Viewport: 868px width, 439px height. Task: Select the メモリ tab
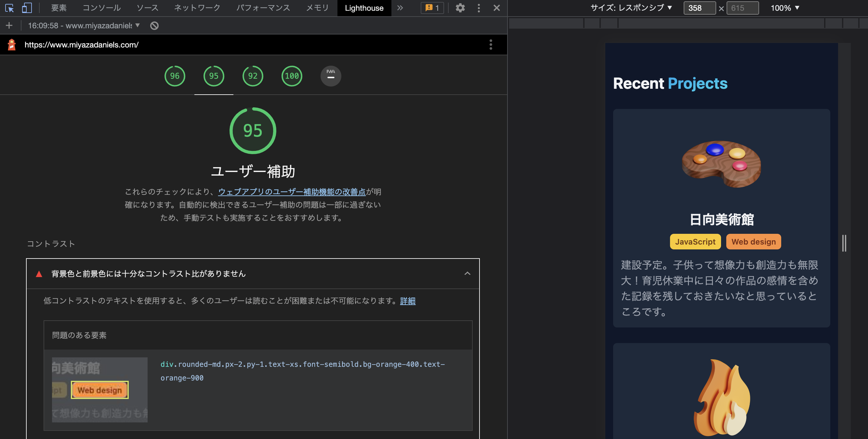click(317, 8)
